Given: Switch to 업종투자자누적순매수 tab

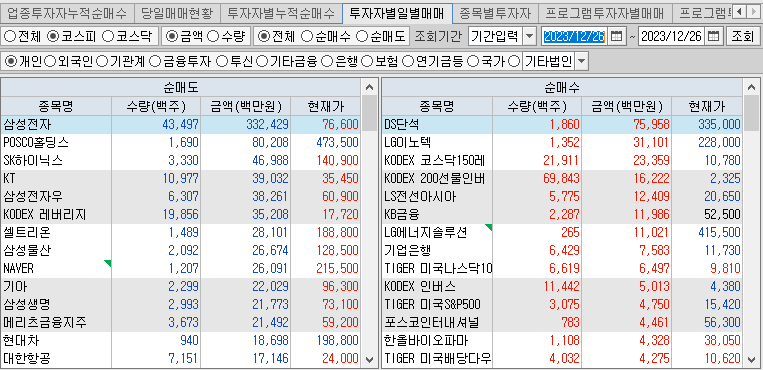Looking at the screenshot, I should [x=66, y=13].
